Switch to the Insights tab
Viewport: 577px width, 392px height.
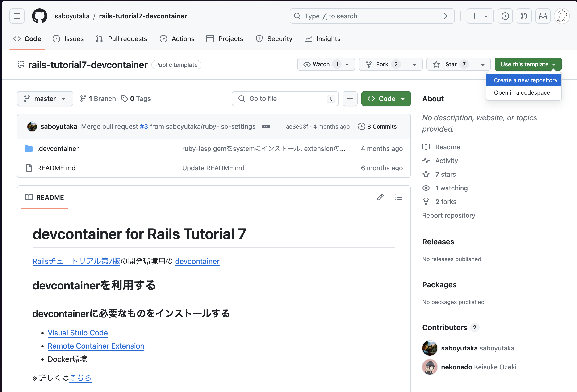pos(322,39)
